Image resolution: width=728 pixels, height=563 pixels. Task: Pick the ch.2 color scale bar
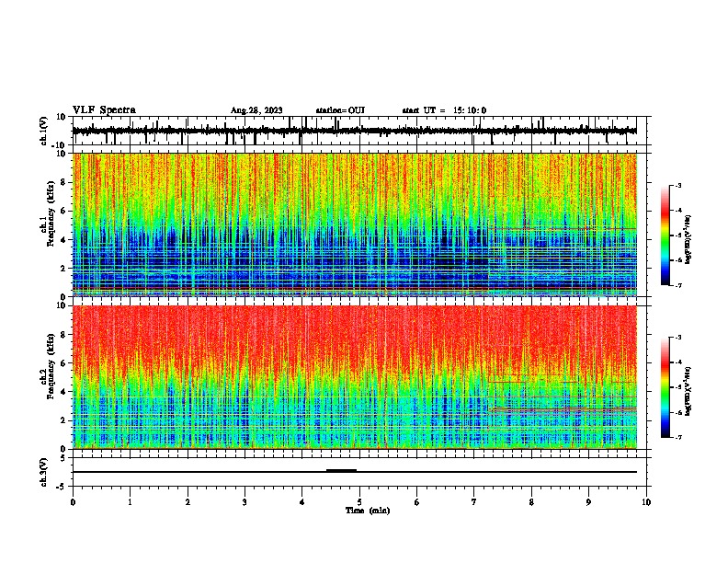tap(665, 387)
